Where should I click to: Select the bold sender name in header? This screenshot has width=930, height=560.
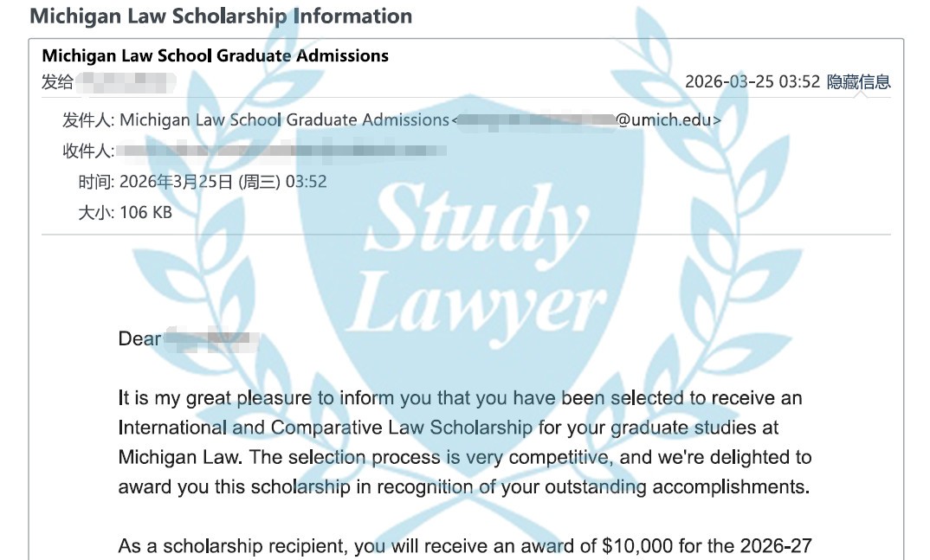[x=215, y=56]
